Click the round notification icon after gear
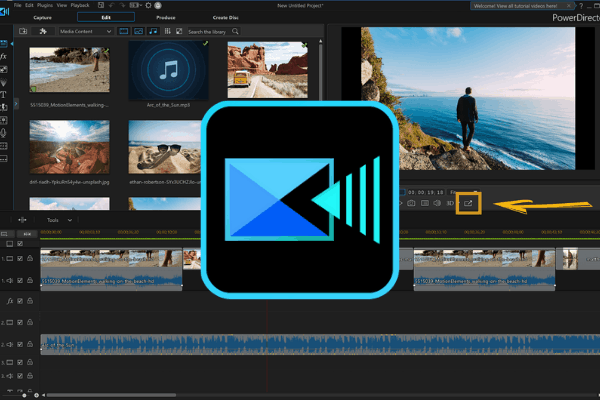 tap(158, 5)
